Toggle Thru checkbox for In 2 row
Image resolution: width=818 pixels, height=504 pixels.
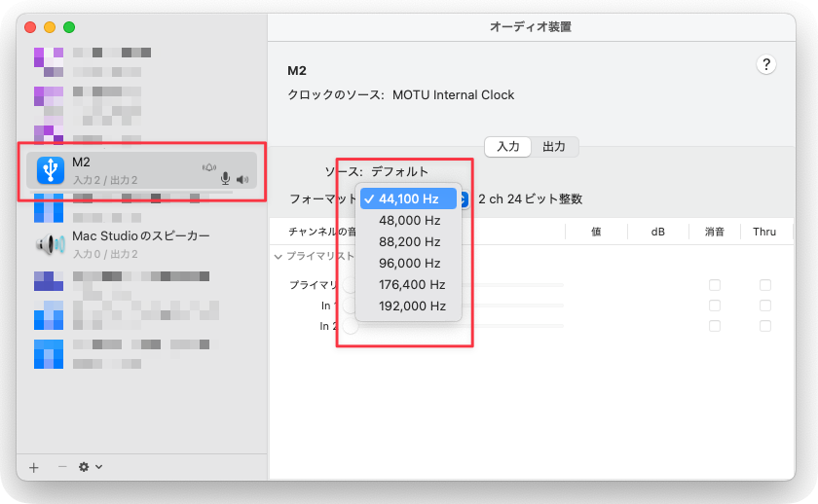(x=765, y=326)
